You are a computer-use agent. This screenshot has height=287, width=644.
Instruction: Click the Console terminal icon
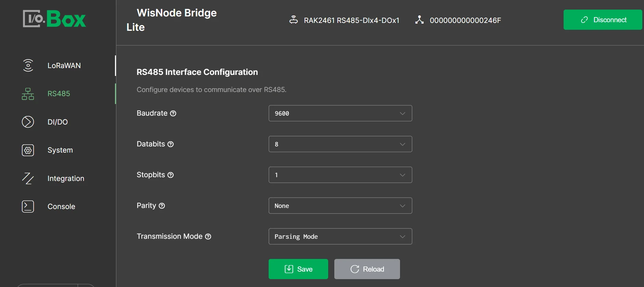pyautogui.click(x=28, y=207)
